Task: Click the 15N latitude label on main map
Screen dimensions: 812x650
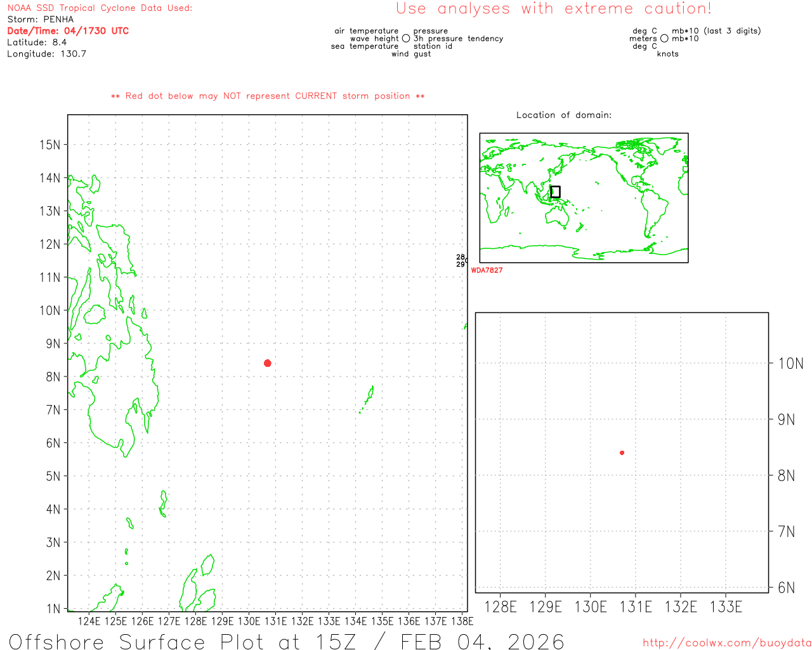Action: (50, 145)
